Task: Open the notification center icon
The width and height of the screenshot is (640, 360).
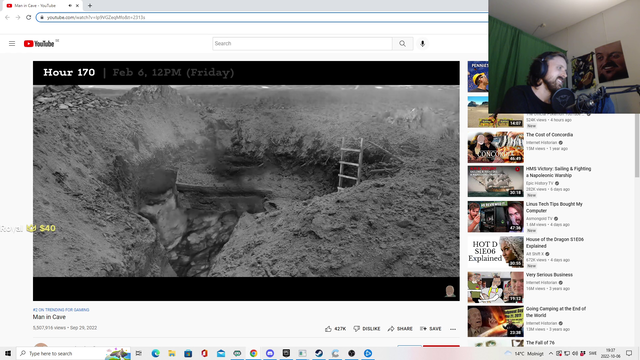Action: [629, 353]
